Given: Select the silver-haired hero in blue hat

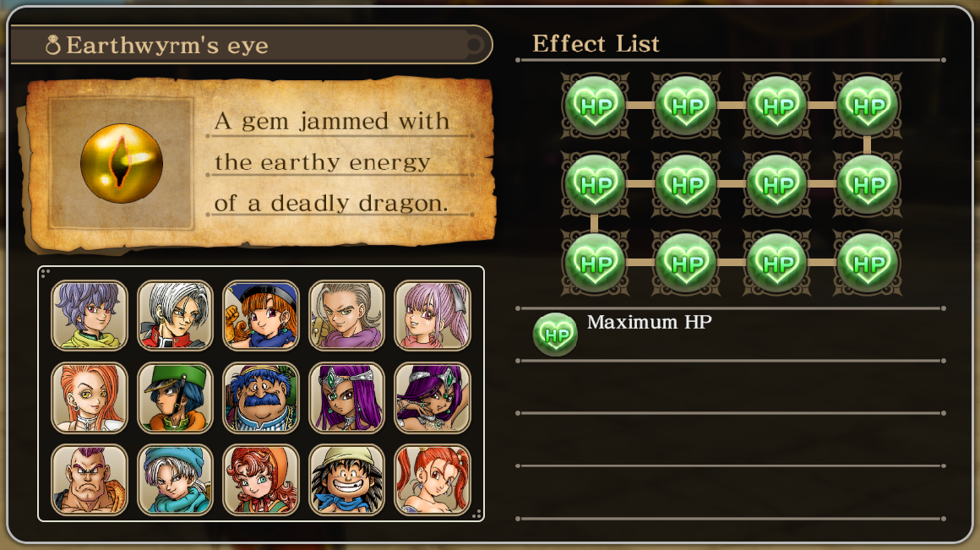Looking at the screenshot, I should click(x=175, y=479).
